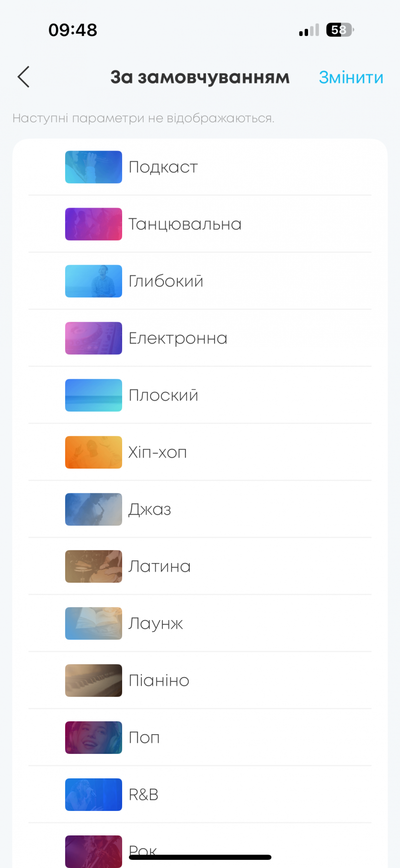400x868 pixels.
Task: Tap the За замовчуванням title
Action: coord(200,77)
